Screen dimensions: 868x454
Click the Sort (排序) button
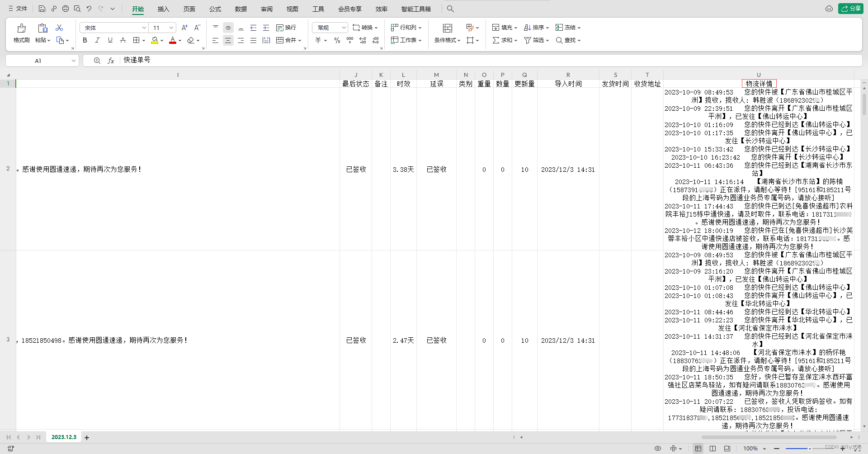point(536,28)
